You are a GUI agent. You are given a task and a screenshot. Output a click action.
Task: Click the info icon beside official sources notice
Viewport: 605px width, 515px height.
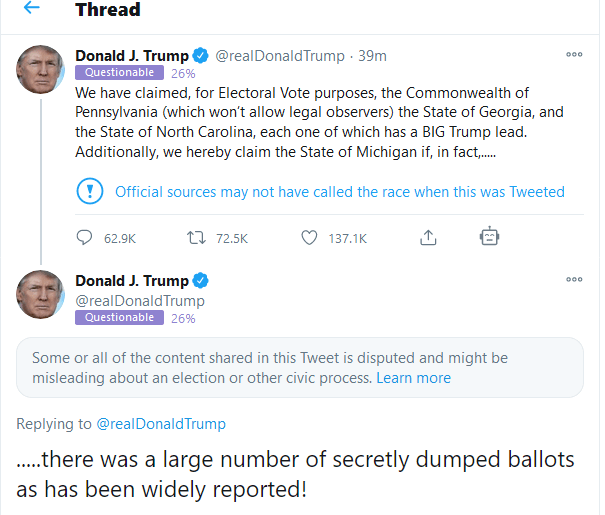point(90,191)
